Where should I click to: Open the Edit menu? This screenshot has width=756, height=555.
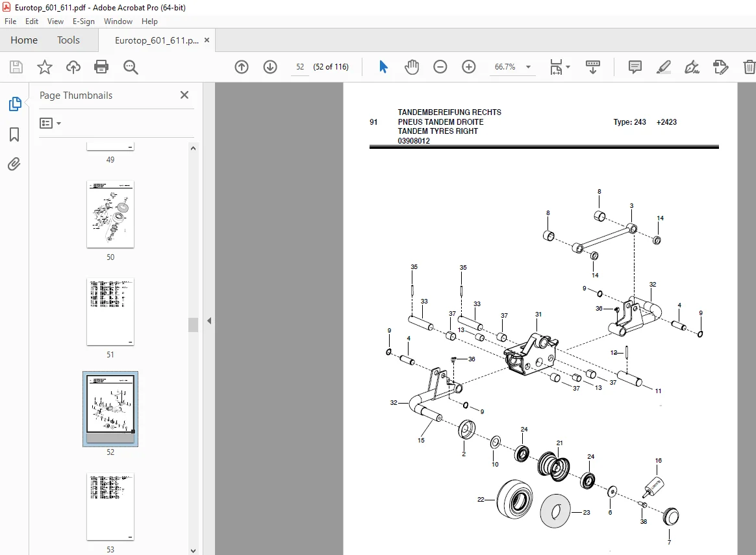coord(32,21)
